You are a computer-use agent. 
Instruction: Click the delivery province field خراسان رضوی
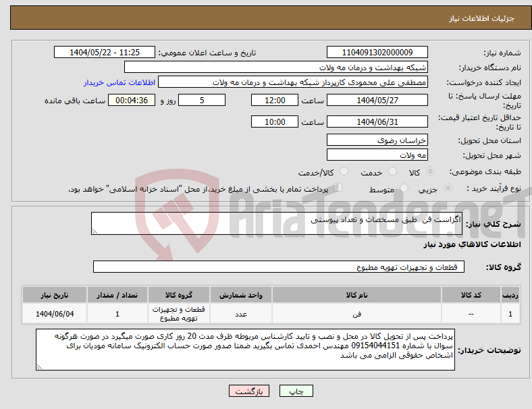[377, 140]
